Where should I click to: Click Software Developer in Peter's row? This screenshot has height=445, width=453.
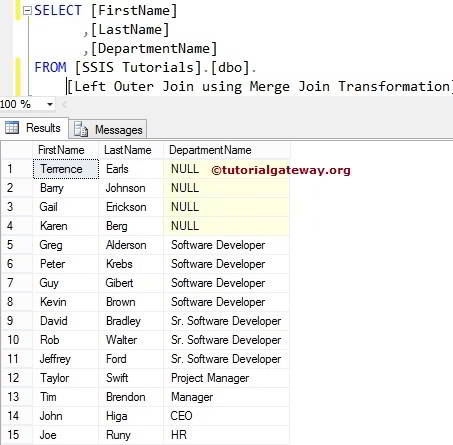[226, 264]
